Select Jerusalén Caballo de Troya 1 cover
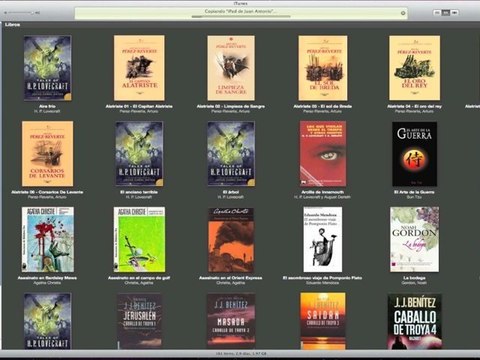This screenshot has height=360, width=480. [139, 321]
